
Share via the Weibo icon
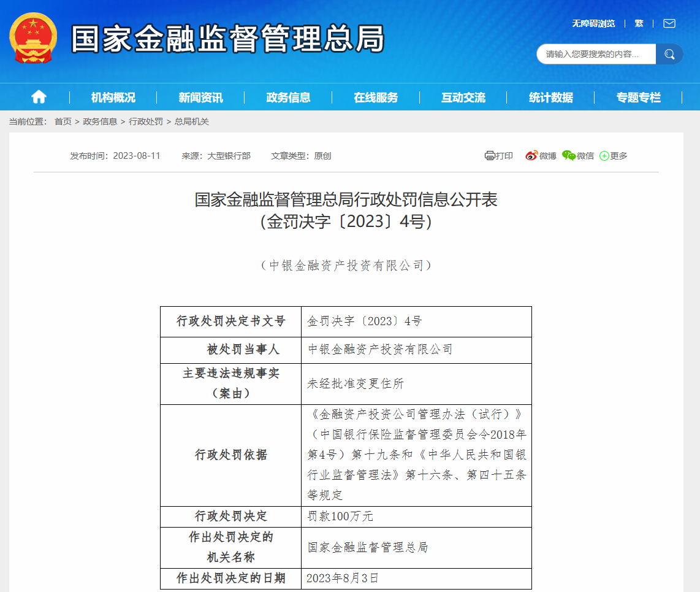click(x=531, y=155)
